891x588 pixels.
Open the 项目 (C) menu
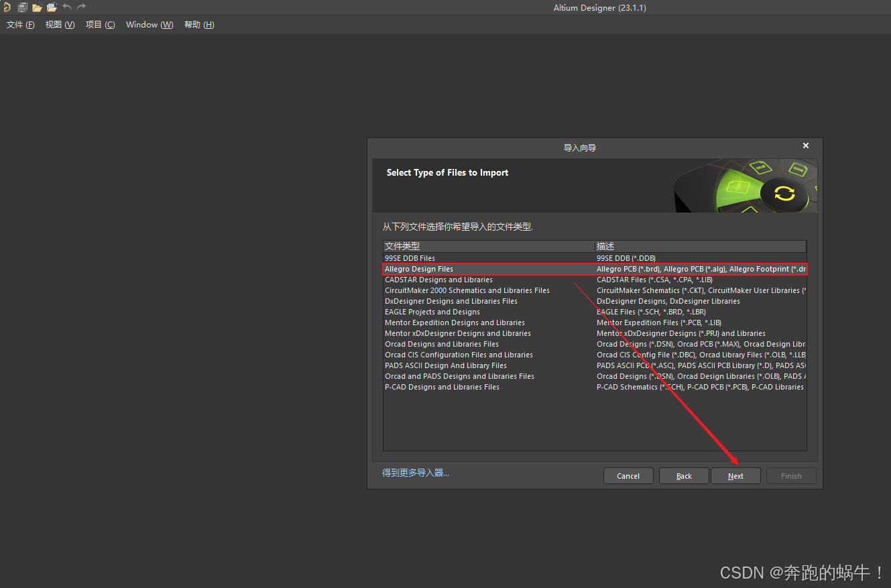click(101, 25)
